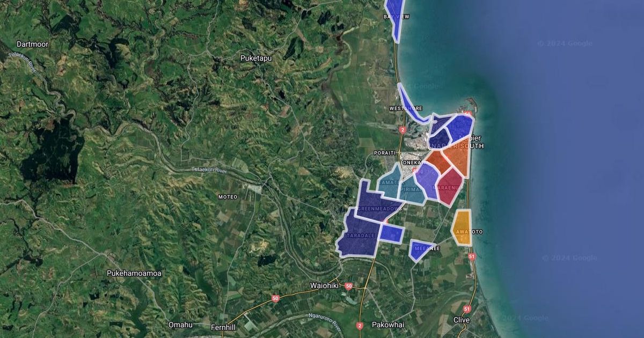Click the route 2 shield below Westshore
This screenshot has width=644, height=338.
pyautogui.click(x=402, y=130)
